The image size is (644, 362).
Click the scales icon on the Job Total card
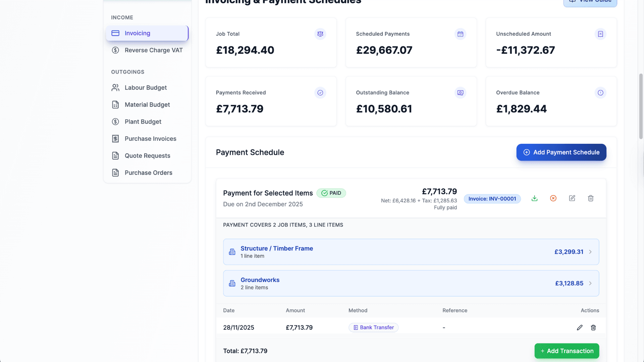[320, 34]
